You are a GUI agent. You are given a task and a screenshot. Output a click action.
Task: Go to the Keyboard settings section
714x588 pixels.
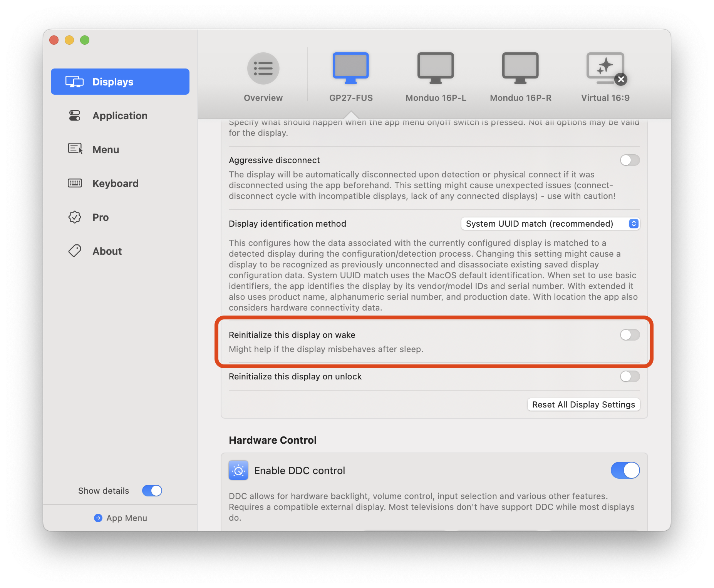click(115, 184)
